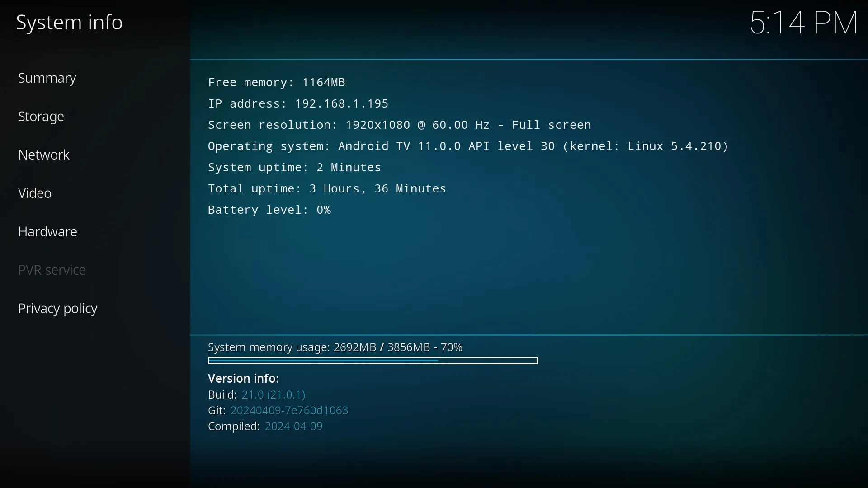Select Storage in the sidebar

click(x=41, y=117)
